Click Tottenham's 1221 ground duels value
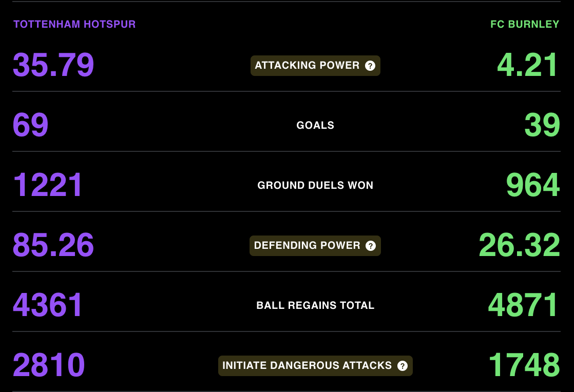The height and width of the screenshot is (392, 574). (x=48, y=185)
